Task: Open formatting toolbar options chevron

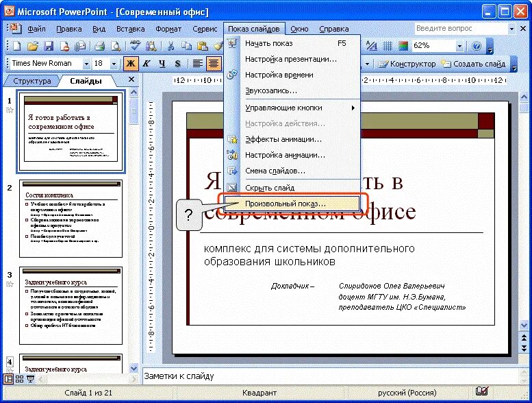Action: tap(514, 64)
